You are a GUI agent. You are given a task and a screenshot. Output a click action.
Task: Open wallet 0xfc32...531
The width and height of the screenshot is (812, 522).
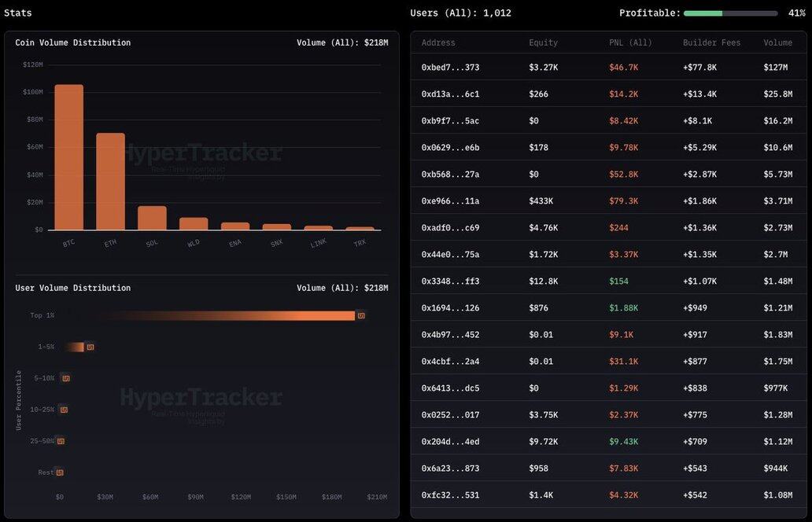450,495
